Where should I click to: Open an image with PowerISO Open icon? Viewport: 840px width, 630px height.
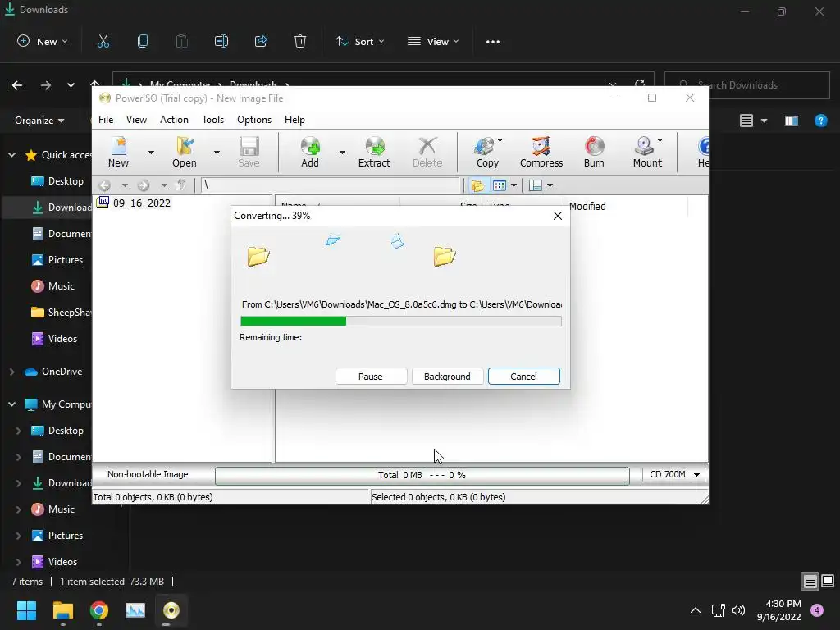(x=185, y=152)
